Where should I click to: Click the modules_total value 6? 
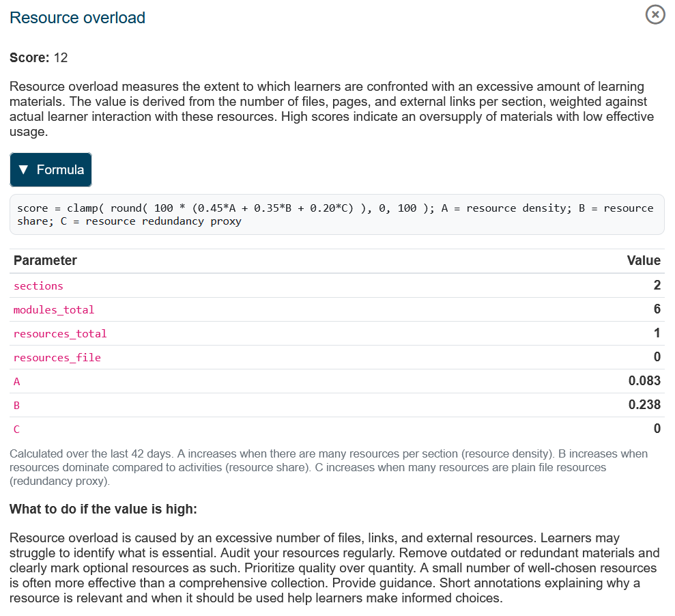click(x=657, y=309)
